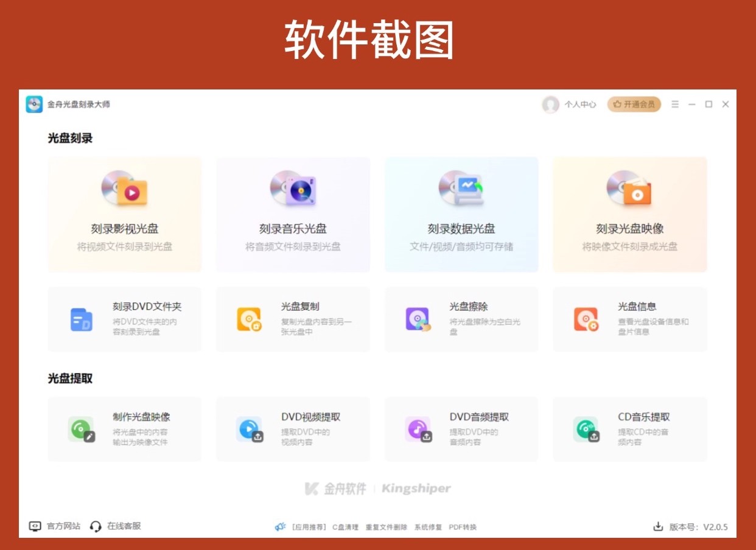Click the 刻录DVD文件夹 blue file icon
The width and height of the screenshot is (756, 550).
pyautogui.click(x=82, y=319)
